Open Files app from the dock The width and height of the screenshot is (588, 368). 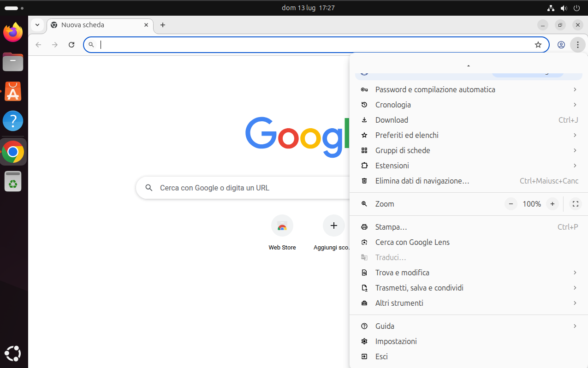click(x=13, y=62)
